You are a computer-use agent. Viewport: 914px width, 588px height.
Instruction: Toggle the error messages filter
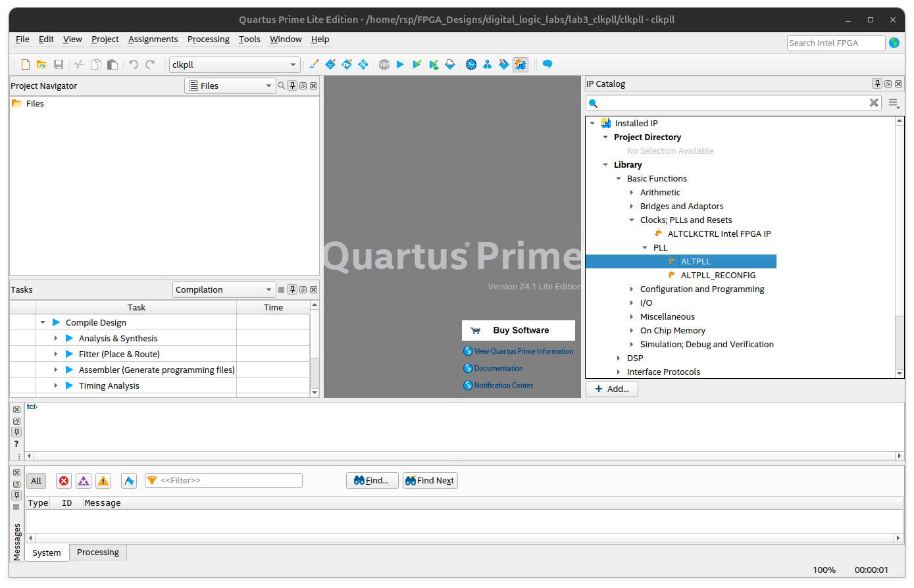[x=64, y=481]
